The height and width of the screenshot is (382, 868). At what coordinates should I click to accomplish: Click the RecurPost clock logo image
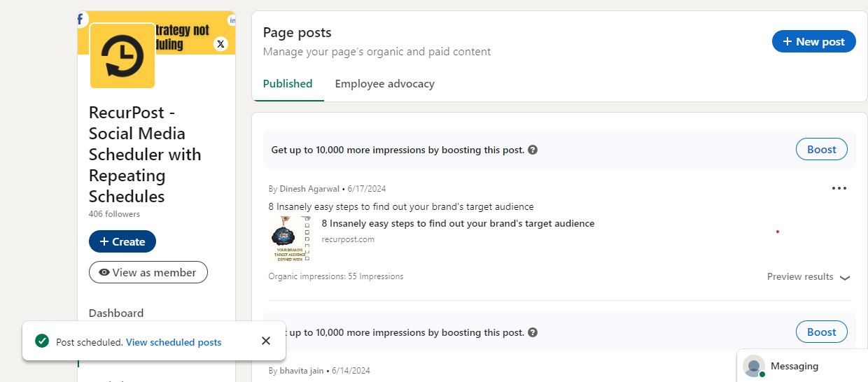(x=122, y=56)
